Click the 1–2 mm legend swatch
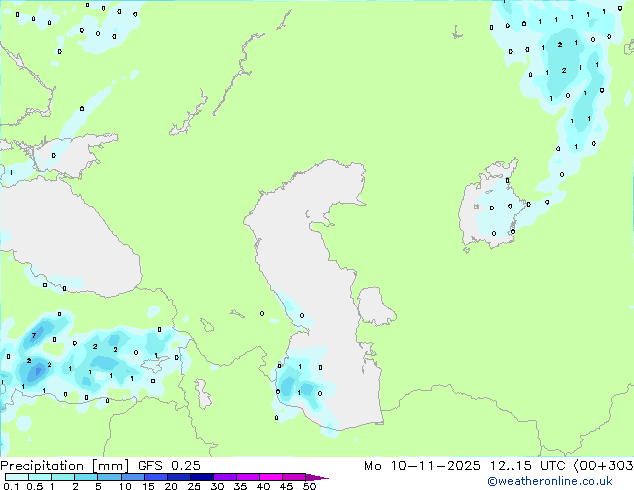 (x=63, y=477)
